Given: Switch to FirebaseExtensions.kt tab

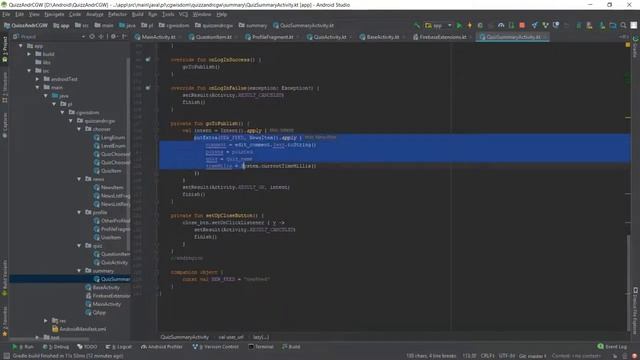Looking at the screenshot, I should (x=442, y=37).
